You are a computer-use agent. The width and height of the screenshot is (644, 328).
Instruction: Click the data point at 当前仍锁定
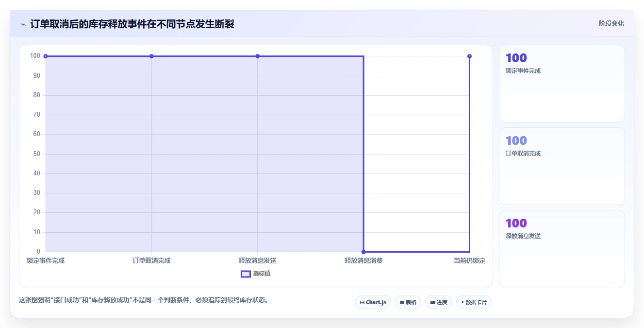(x=469, y=56)
